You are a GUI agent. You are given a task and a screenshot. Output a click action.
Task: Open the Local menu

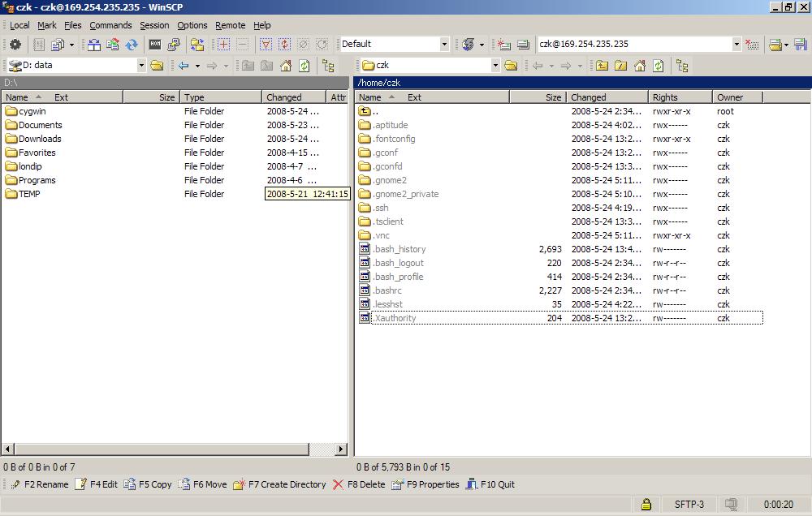19,25
